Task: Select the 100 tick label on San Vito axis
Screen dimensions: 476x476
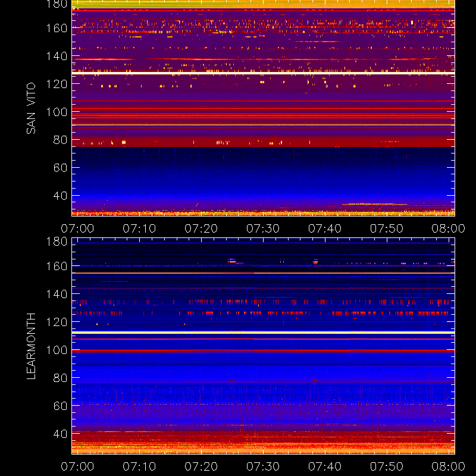Action: click(x=57, y=112)
